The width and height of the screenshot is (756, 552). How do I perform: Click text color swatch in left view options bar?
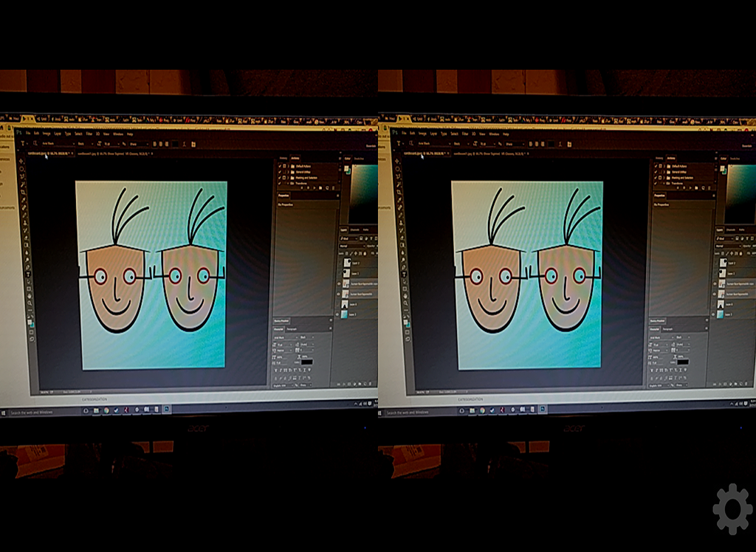click(x=175, y=144)
